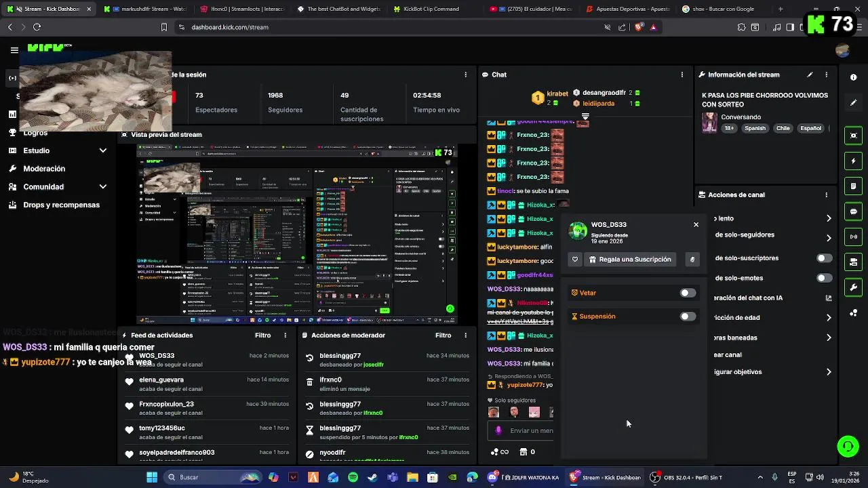
Task: Open the hamburger menu in the Kick dashboard
Action: 14,49
